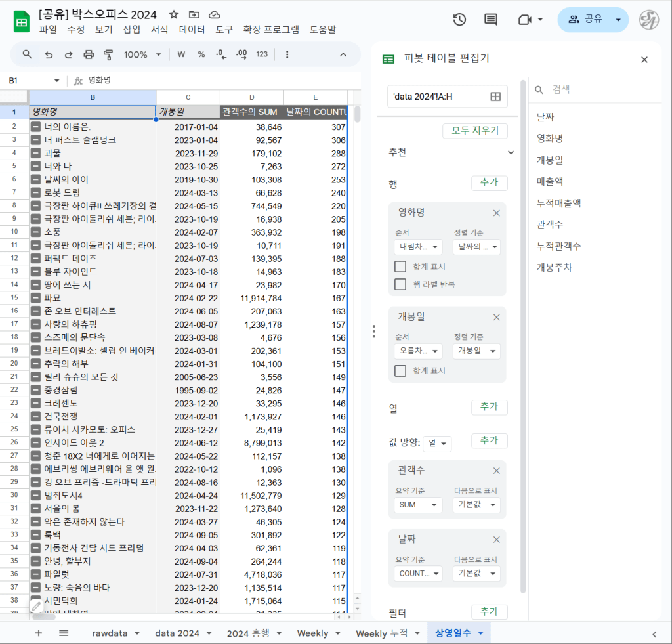The image size is (672, 644).
Task: Select data range grid icon
Action: (495, 97)
